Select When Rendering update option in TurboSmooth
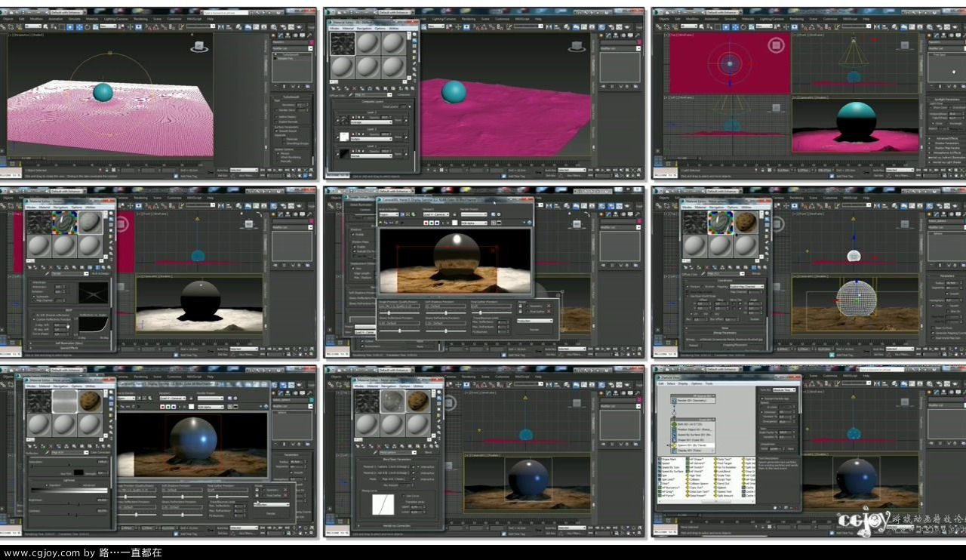This screenshot has height=560, width=966. 278,157
